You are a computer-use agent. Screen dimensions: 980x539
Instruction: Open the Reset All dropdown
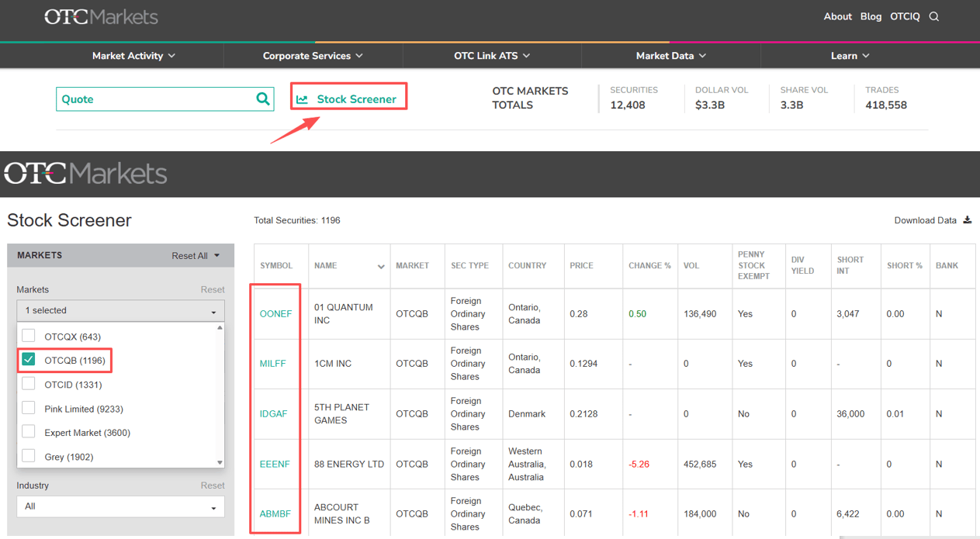click(196, 256)
